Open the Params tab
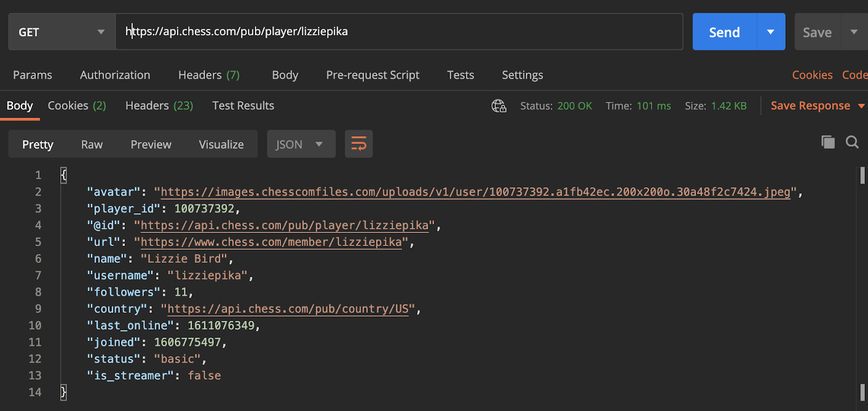 tap(33, 75)
